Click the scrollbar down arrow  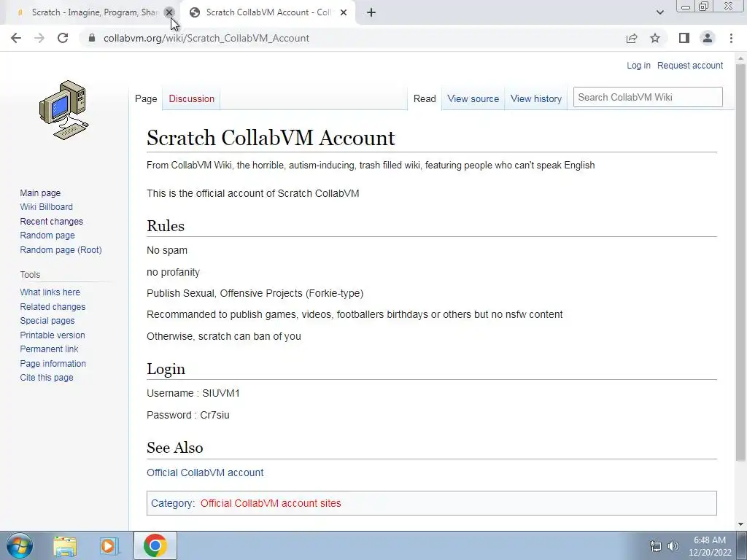(x=740, y=525)
